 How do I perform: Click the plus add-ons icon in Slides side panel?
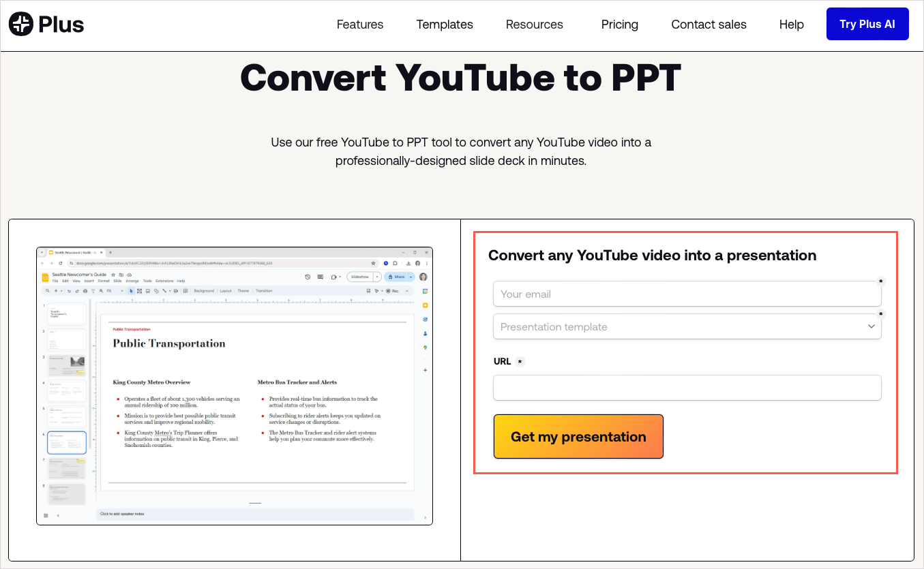point(425,370)
